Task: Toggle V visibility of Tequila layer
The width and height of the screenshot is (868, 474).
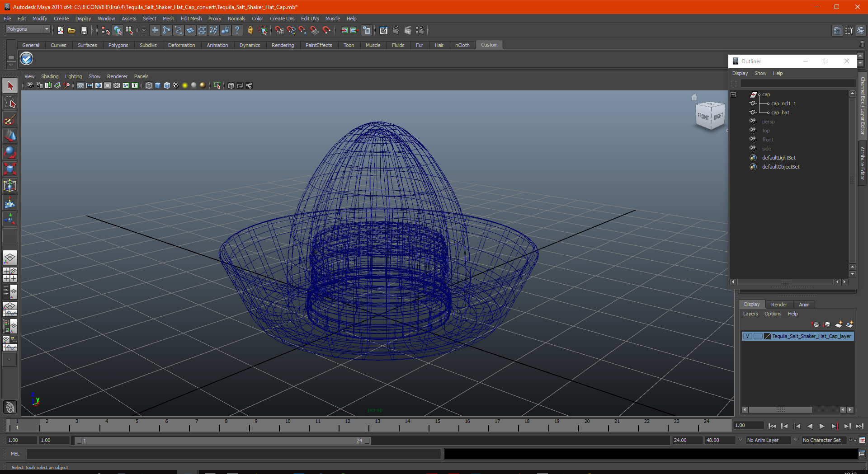Action: (x=748, y=336)
